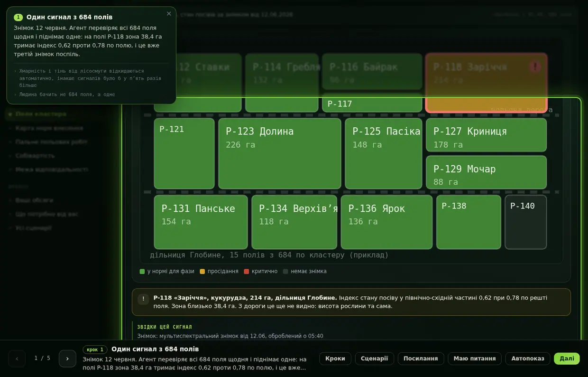Select field tile P-136 Ярок

pyautogui.click(x=387, y=222)
